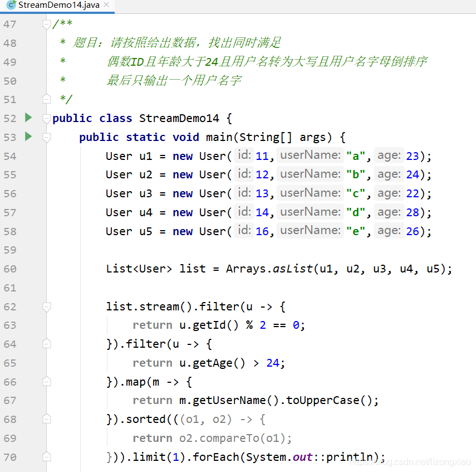476x472 pixels.
Task: Collapse the first filter lambda at line 62
Action: point(47,306)
